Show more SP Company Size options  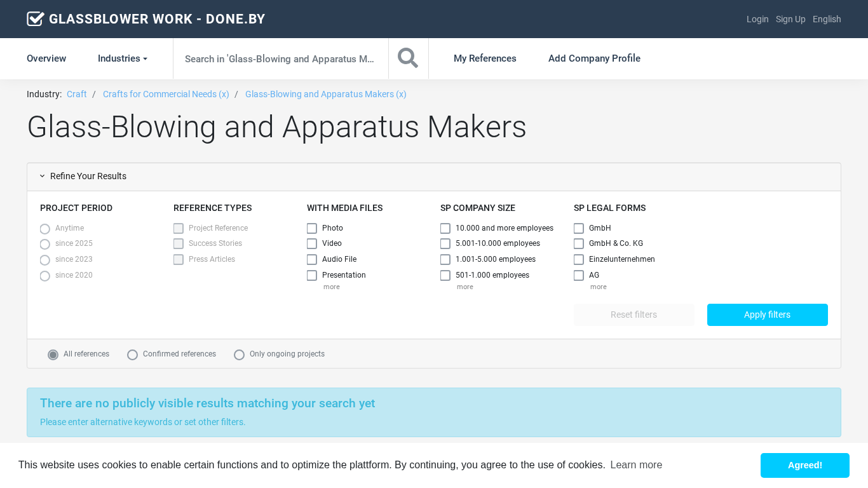[x=465, y=287]
